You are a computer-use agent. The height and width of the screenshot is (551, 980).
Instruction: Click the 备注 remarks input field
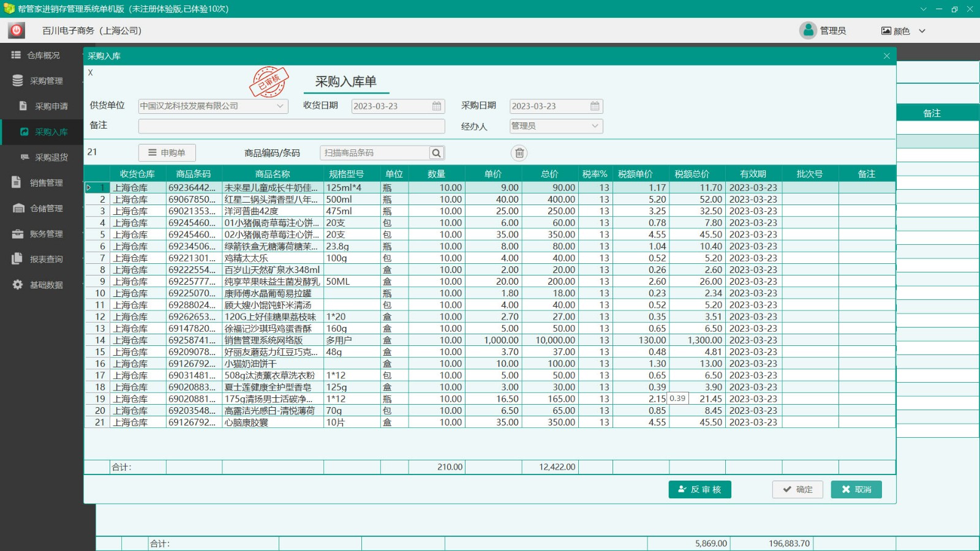pyautogui.click(x=292, y=126)
